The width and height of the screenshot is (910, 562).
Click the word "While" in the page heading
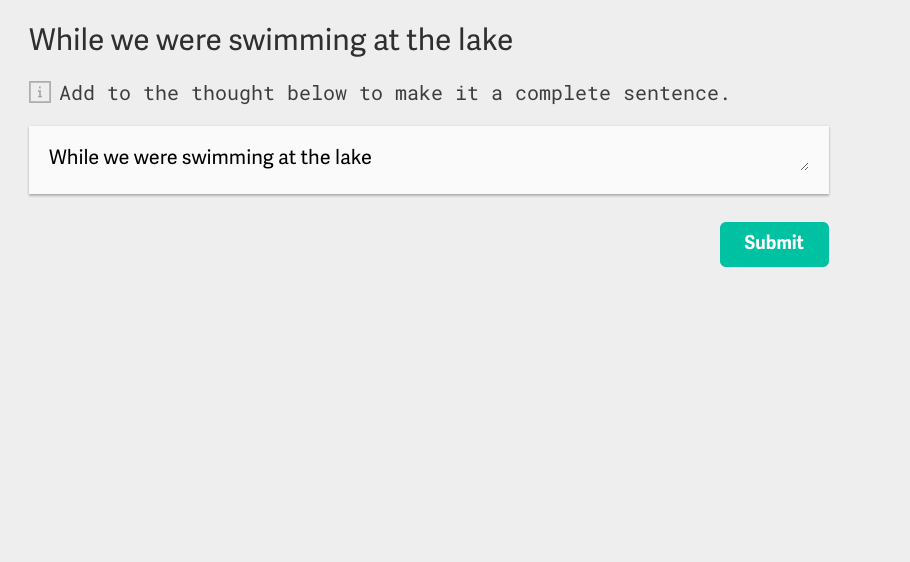67,40
